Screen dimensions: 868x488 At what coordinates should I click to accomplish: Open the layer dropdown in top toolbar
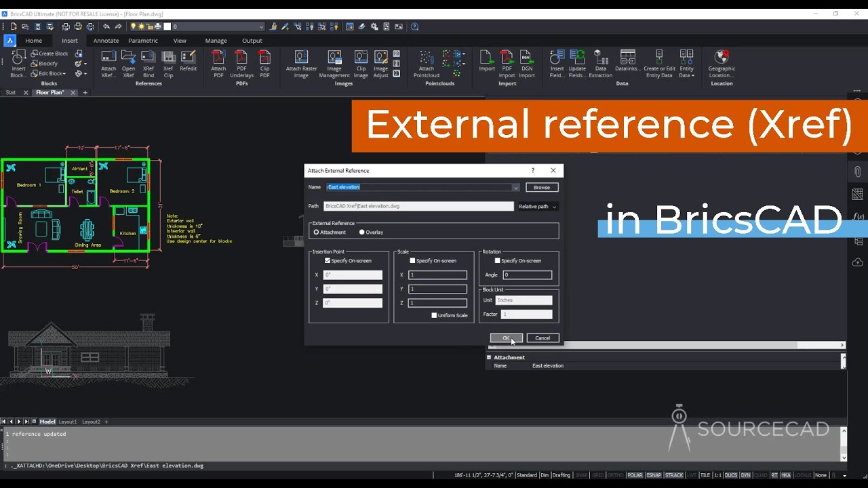(261, 26)
